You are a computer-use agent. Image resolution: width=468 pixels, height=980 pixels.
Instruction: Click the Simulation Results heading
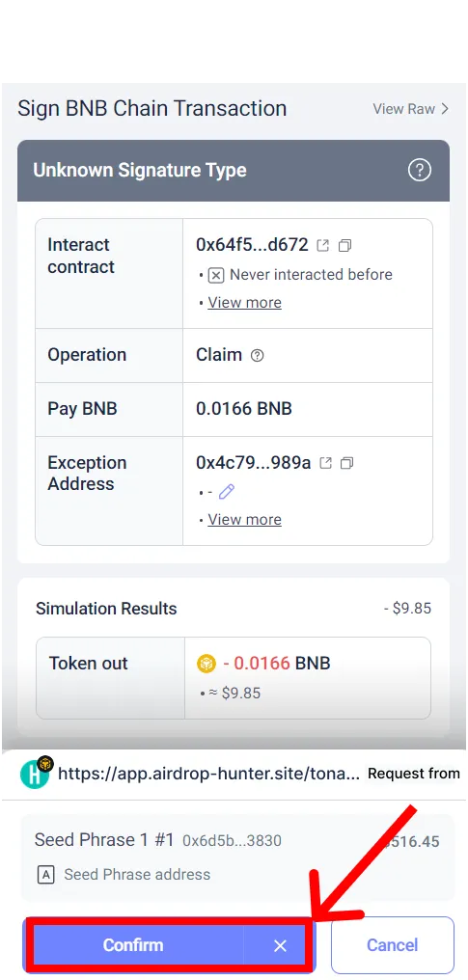tap(106, 609)
